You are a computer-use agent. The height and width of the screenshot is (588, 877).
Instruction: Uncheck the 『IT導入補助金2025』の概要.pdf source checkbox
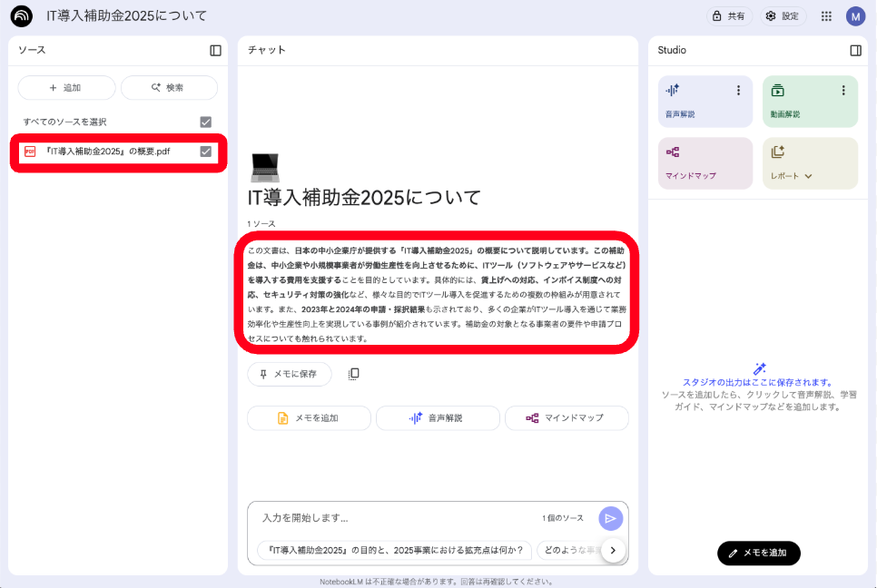(206, 152)
